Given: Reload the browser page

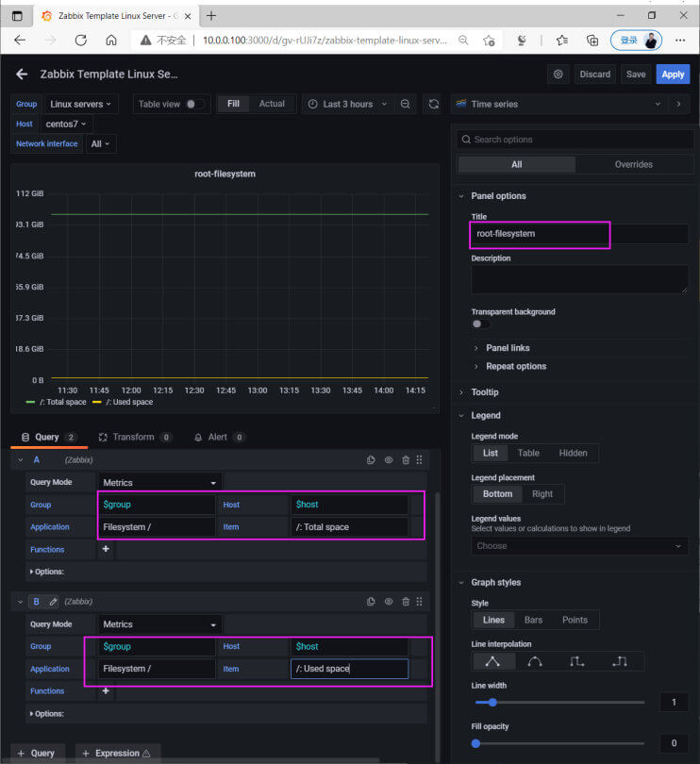Looking at the screenshot, I should pyautogui.click(x=81, y=40).
